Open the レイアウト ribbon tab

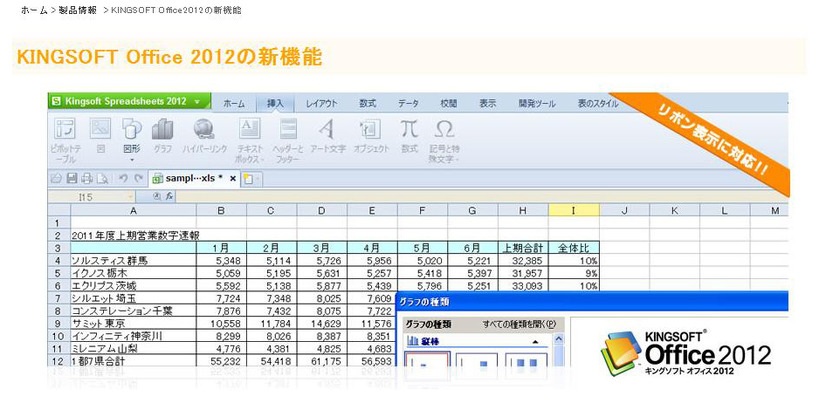[x=321, y=104]
